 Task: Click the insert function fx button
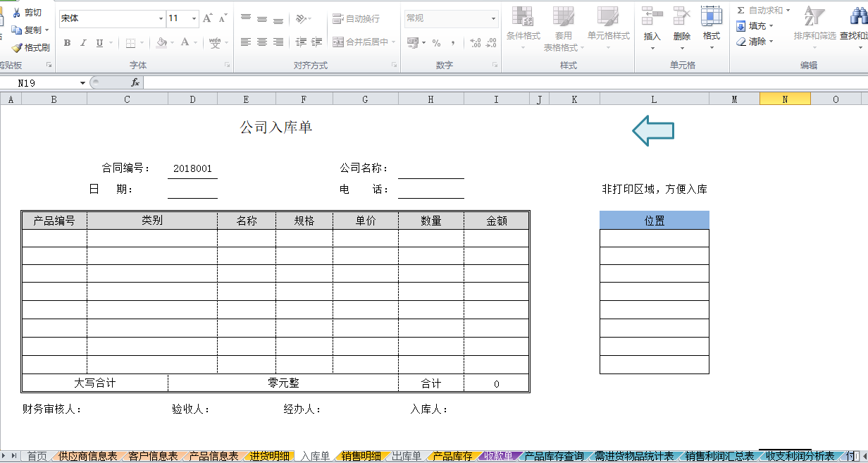[x=135, y=82]
